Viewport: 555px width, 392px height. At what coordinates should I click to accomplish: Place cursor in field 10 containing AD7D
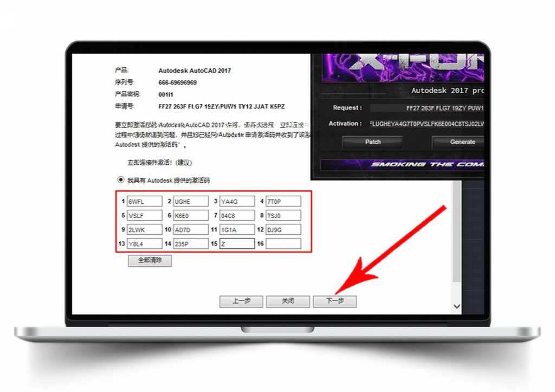pyautogui.click(x=191, y=229)
